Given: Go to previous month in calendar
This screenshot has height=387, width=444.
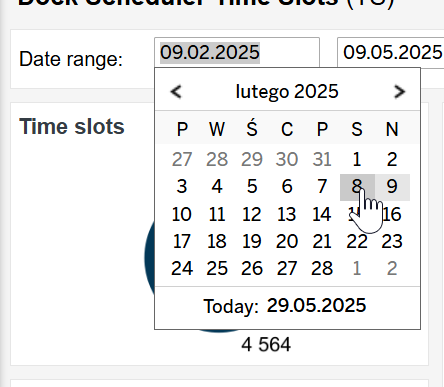Looking at the screenshot, I should point(176,92).
